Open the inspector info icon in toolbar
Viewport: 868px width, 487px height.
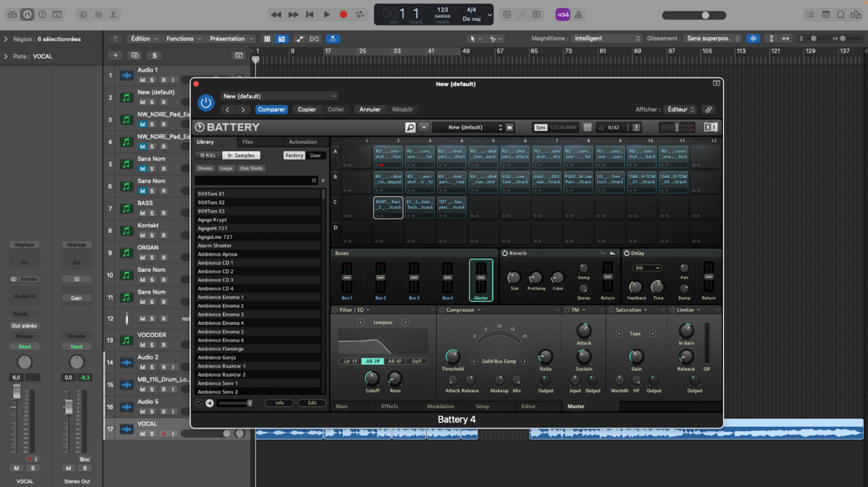[x=27, y=14]
